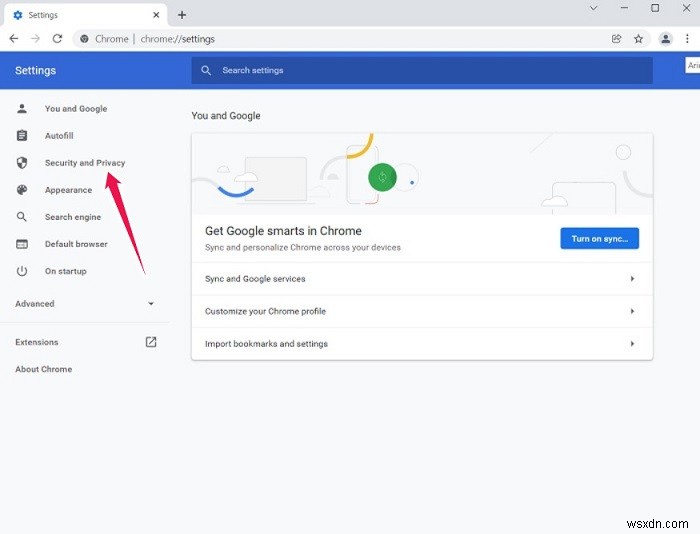The image size is (700, 534).
Task: Open Default browser settings
Action: [76, 244]
